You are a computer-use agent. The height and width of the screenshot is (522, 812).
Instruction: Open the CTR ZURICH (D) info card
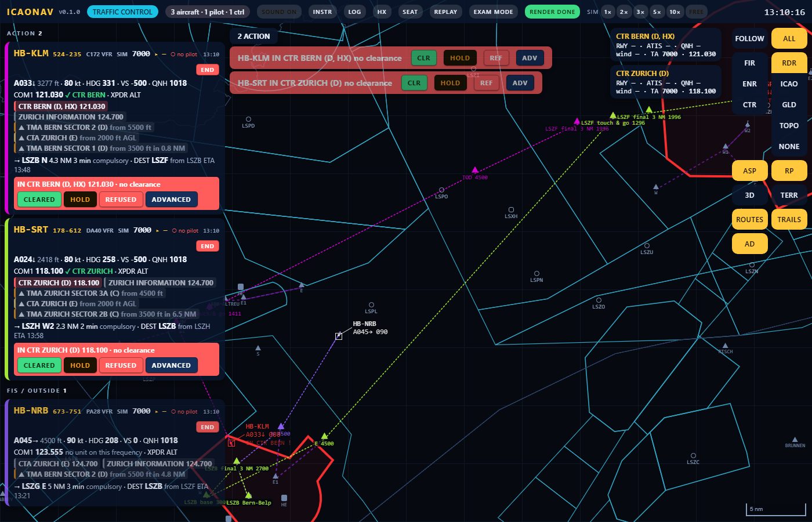(666, 82)
